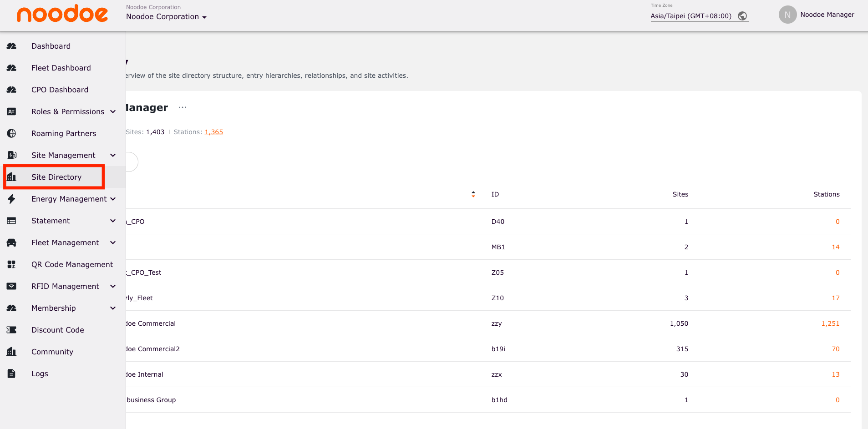The width and height of the screenshot is (868, 429).
Task: Open the 1,251 stations count link
Action: (830, 323)
